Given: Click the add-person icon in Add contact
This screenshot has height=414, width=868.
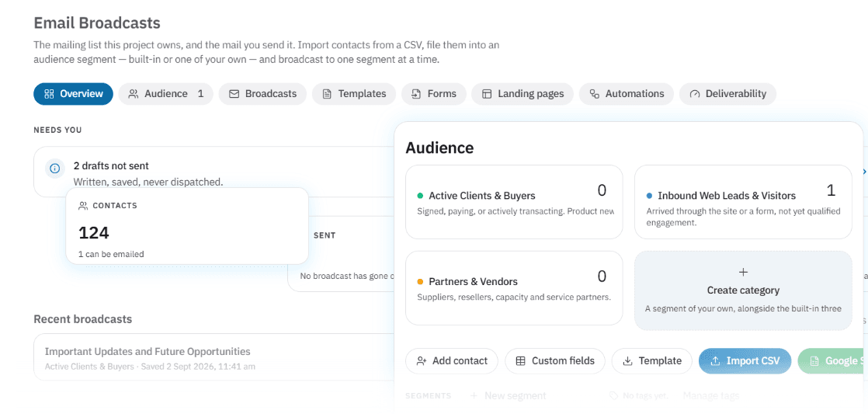Looking at the screenshot, I should pos(422,361).
